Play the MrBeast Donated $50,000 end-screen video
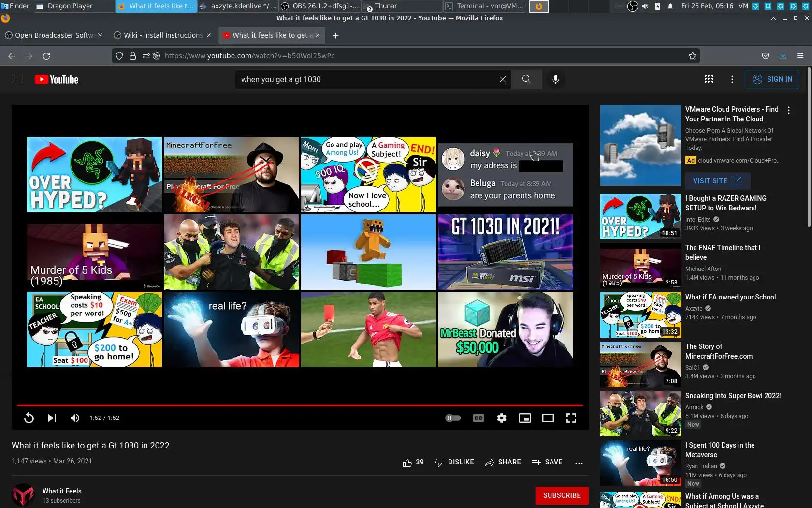812x508 pixels. (506, 329)
